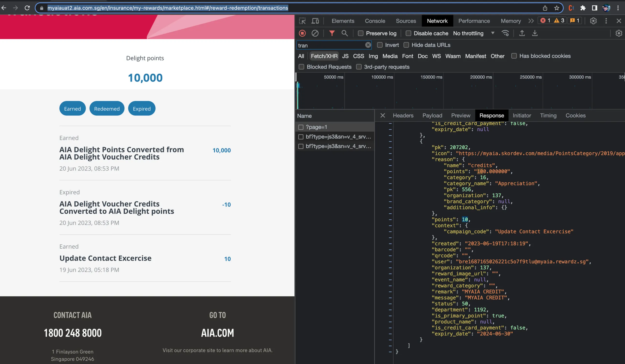625x364 pixels.
Task: Filter requests by JS type
Action: pyautogui.click(x=345, y=56)
